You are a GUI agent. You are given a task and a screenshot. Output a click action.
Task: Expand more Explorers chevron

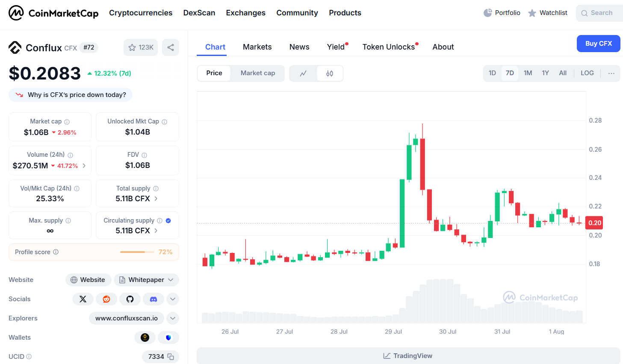coord(173,318)
